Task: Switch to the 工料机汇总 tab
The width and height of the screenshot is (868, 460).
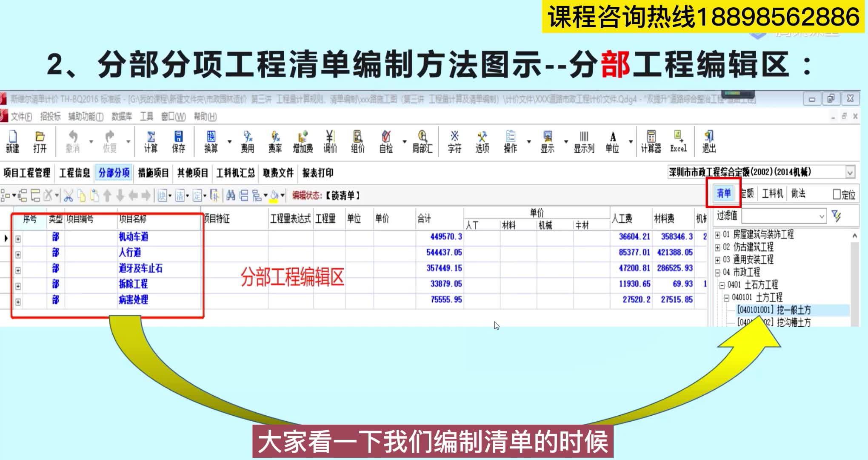Action: tap(235, 172)
